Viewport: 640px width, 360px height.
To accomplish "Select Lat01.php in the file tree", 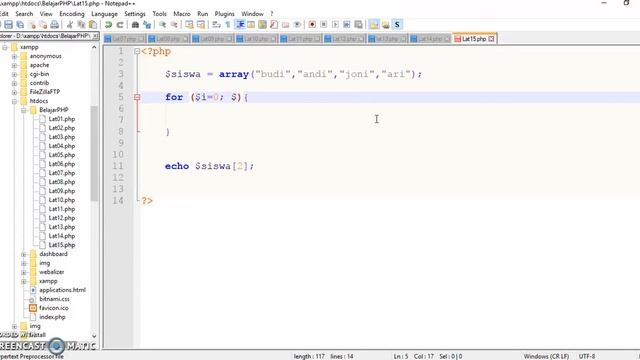I will (62, 119).
